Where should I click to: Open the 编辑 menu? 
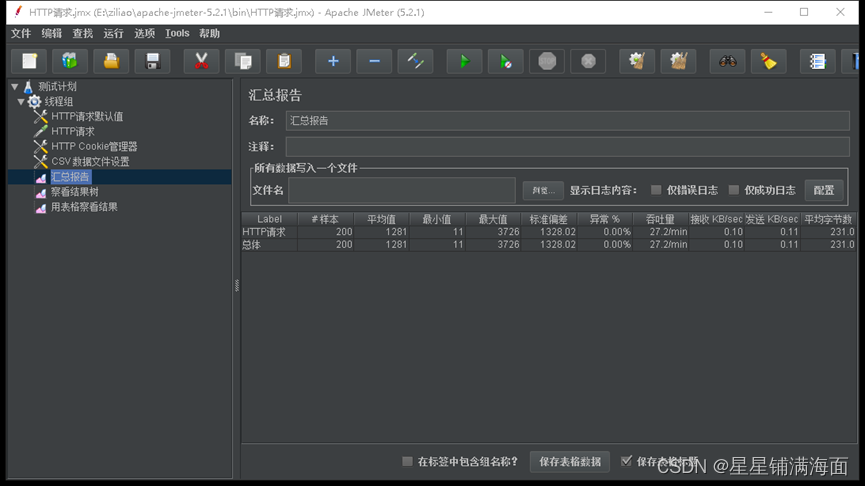coord(52,34)
